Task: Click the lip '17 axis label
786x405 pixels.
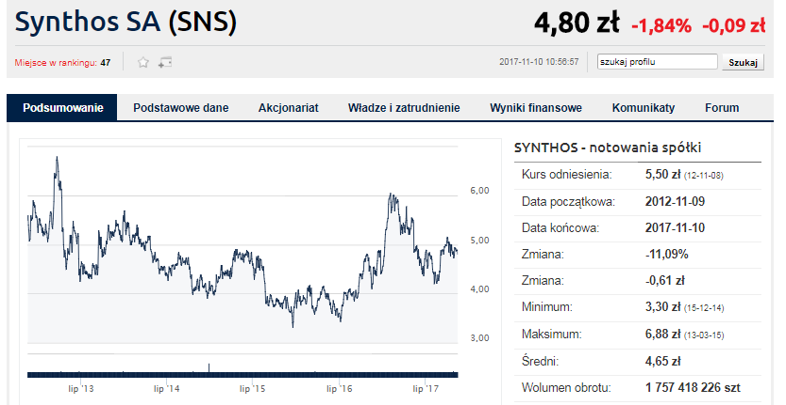Action: pos(426,389)
